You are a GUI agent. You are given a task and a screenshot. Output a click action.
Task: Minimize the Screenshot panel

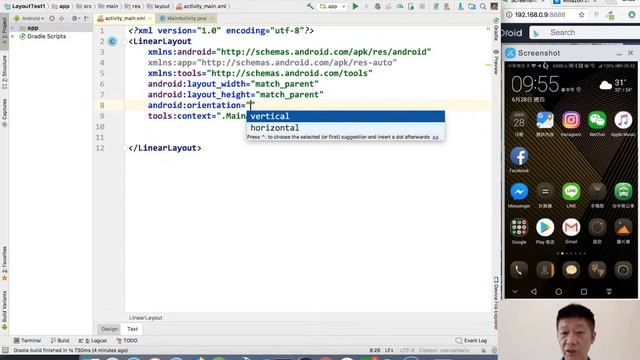point(619,53)
